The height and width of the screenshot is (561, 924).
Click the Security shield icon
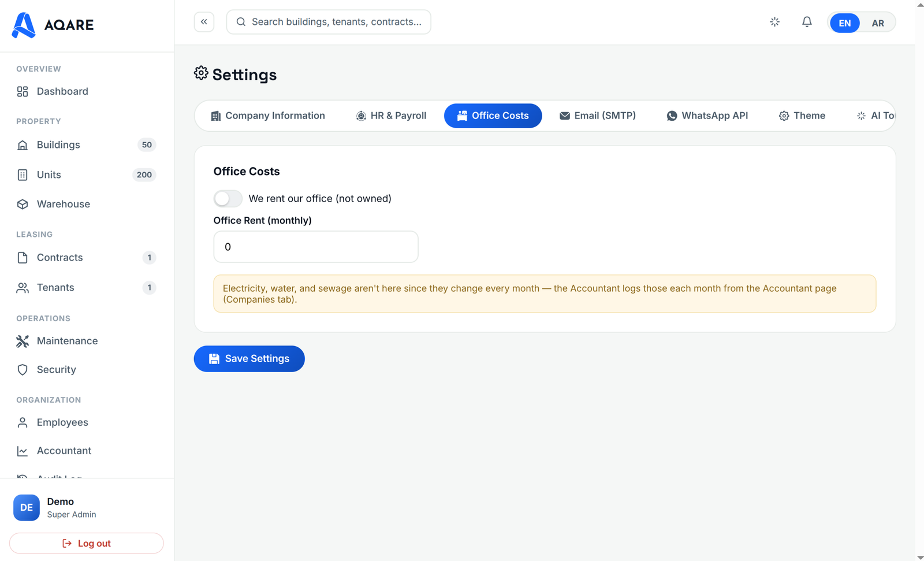23,370
